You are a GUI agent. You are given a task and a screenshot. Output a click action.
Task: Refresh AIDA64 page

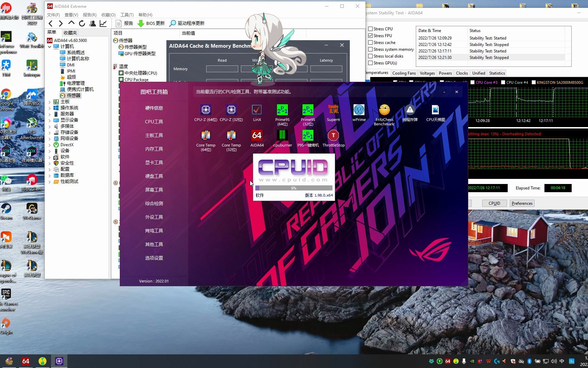(x=82, y=23)
